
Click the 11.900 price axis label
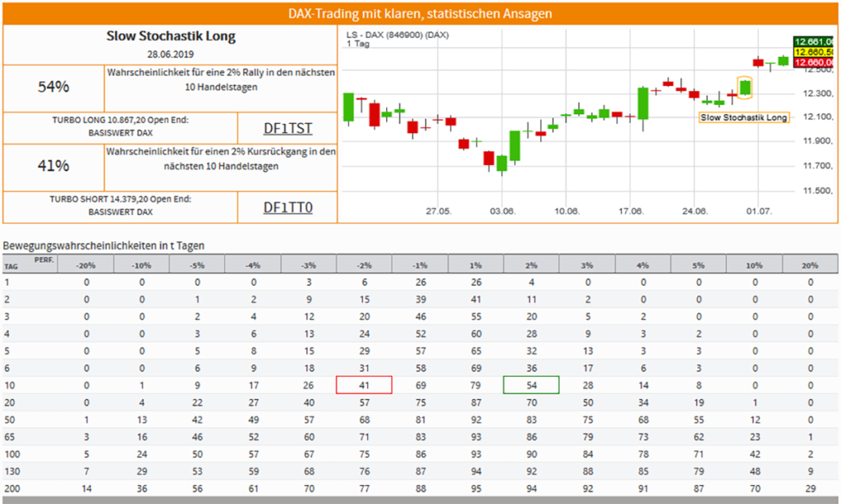pyautogui.click(x=818, y=141)
